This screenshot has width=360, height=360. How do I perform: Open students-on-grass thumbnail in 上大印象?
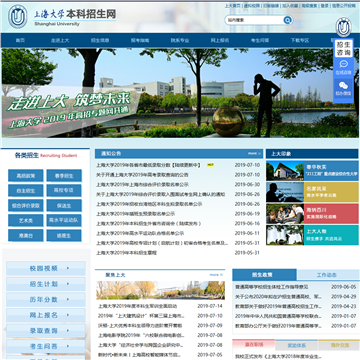pyautogui.click(x=285, y=213)
